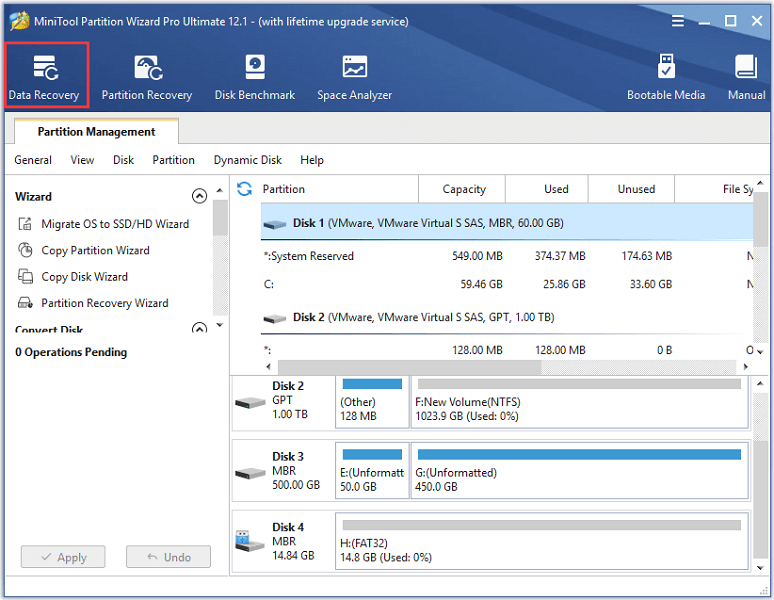Open the Data Recovery tool

pos(45,75)
